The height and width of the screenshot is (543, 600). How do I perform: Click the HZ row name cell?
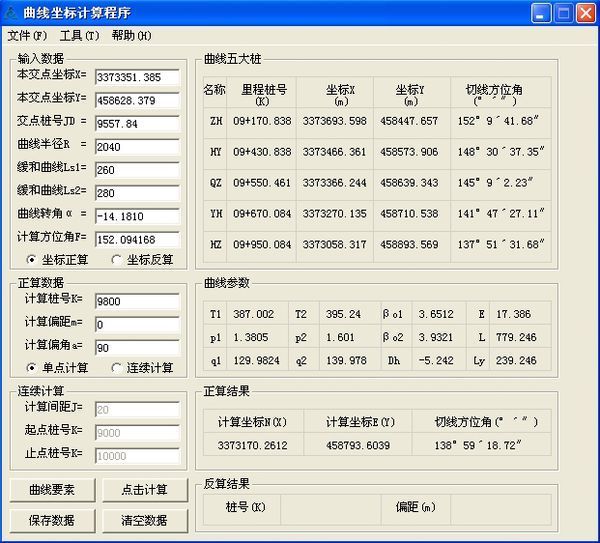tap(215, 245)
